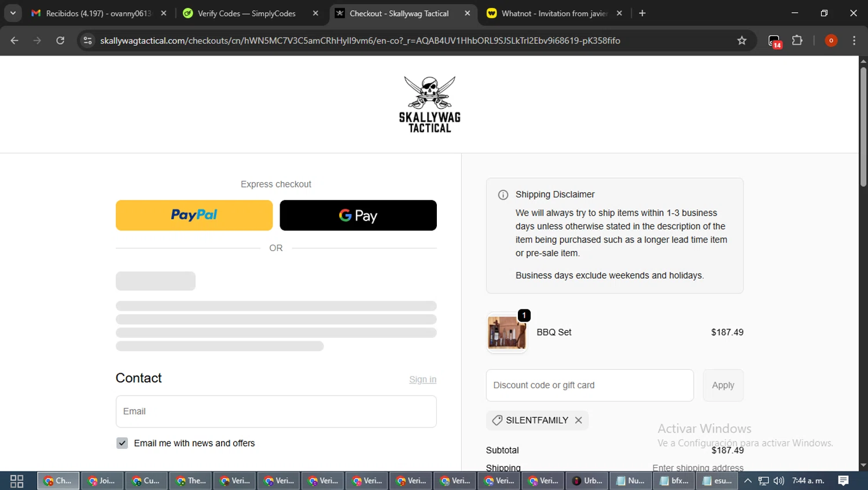Focus the Discount code or gift card field

pos(590,385)
